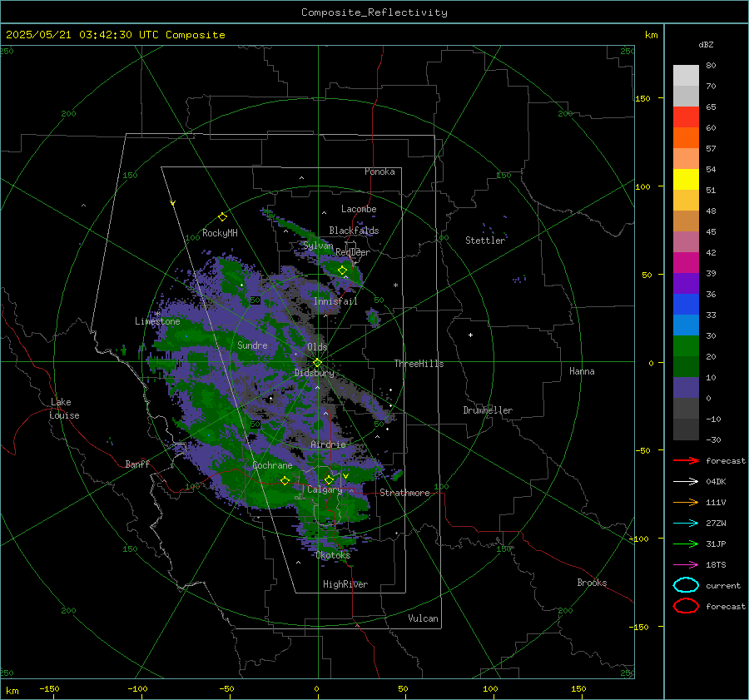Viewport: 749px width, 700px height.
Task: Click the Sundre city label
Action: click(252, 345)
